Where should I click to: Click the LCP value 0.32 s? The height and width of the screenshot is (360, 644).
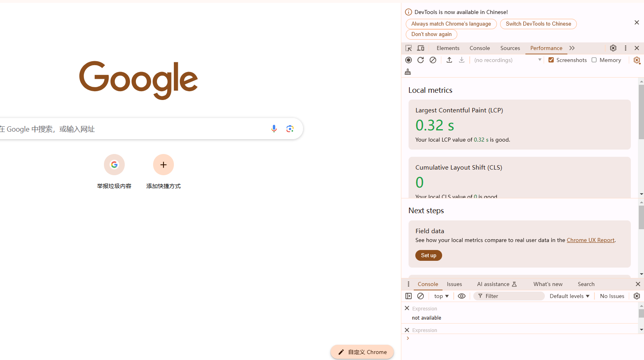tap(435, 125)
